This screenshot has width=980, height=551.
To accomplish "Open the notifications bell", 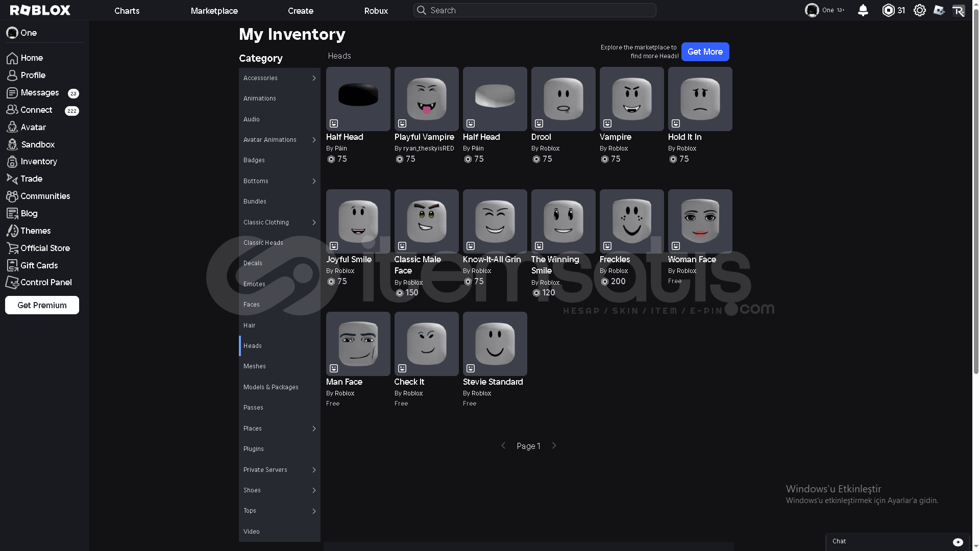I will [x=863, y=10].
